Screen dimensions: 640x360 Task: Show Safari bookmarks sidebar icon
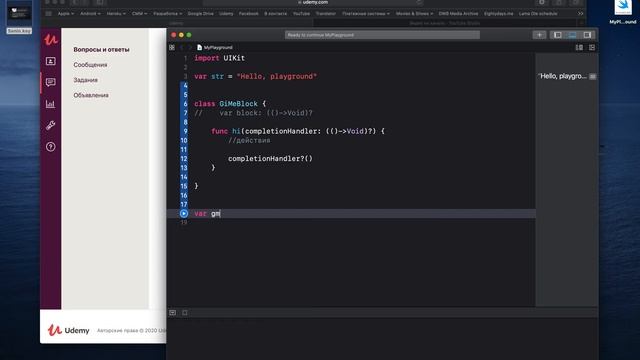tap(49, 13)
